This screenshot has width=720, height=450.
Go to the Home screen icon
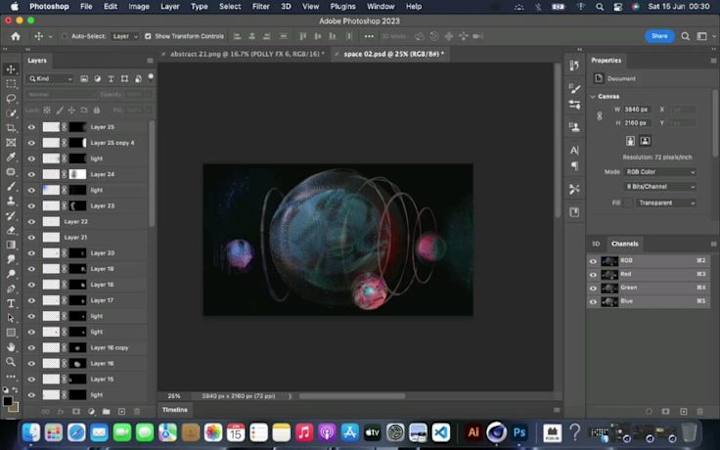pos(16,36)
